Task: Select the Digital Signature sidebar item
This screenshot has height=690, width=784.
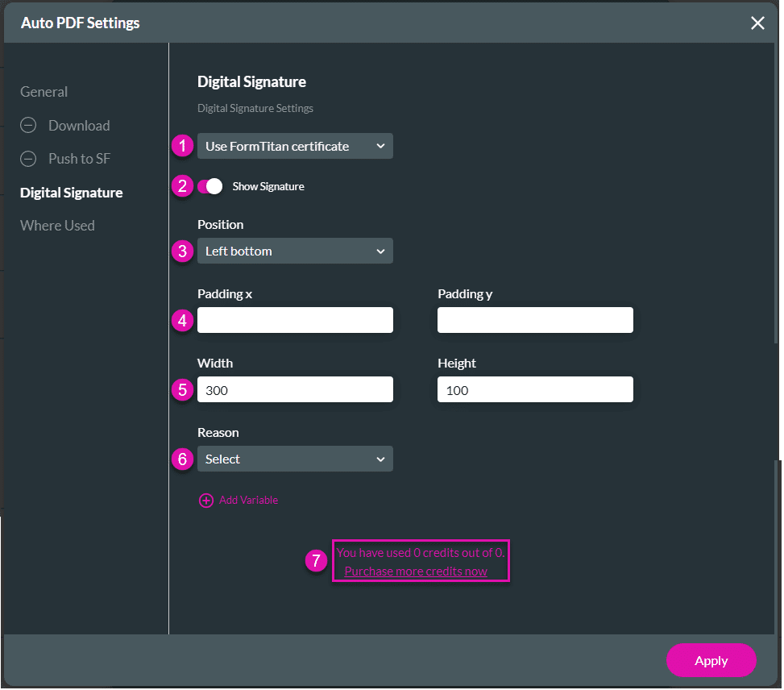Action: [71, 193]
